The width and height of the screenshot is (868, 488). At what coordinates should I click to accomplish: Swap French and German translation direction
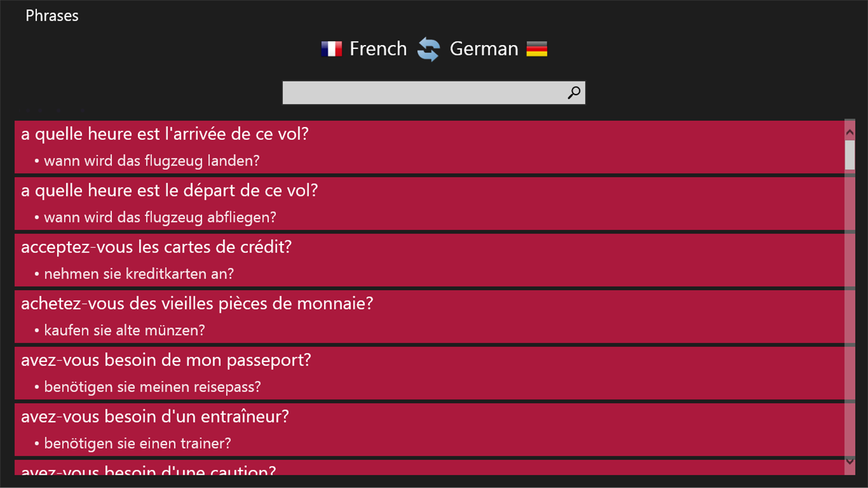[429, 49]
